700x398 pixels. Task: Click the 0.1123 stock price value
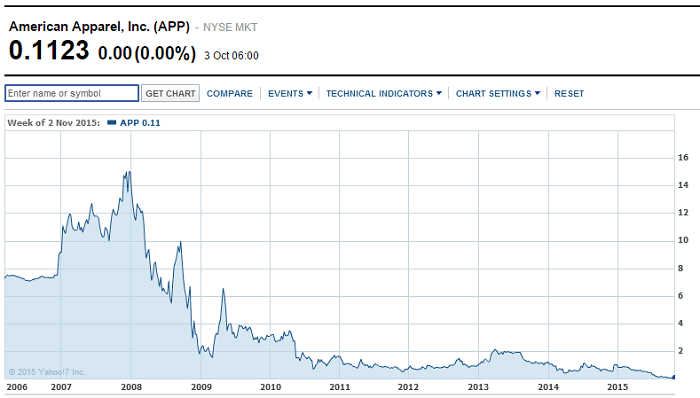tap(49, 50)
